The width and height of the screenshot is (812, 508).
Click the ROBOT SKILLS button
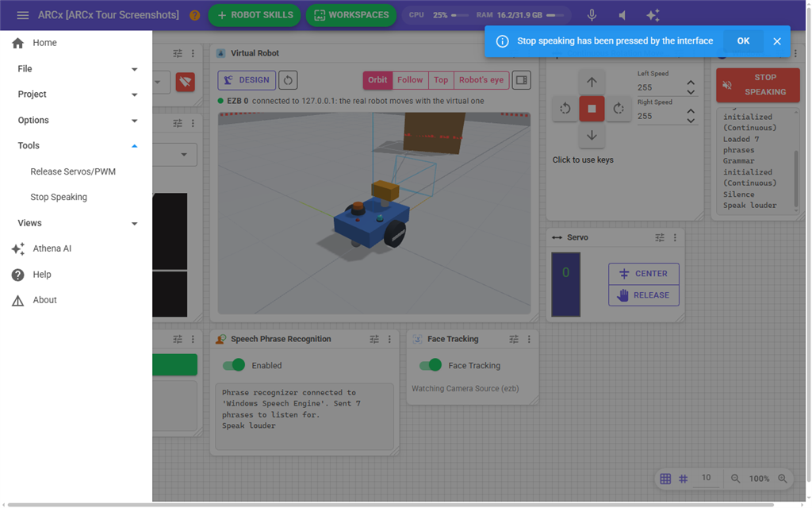[255, 15]
